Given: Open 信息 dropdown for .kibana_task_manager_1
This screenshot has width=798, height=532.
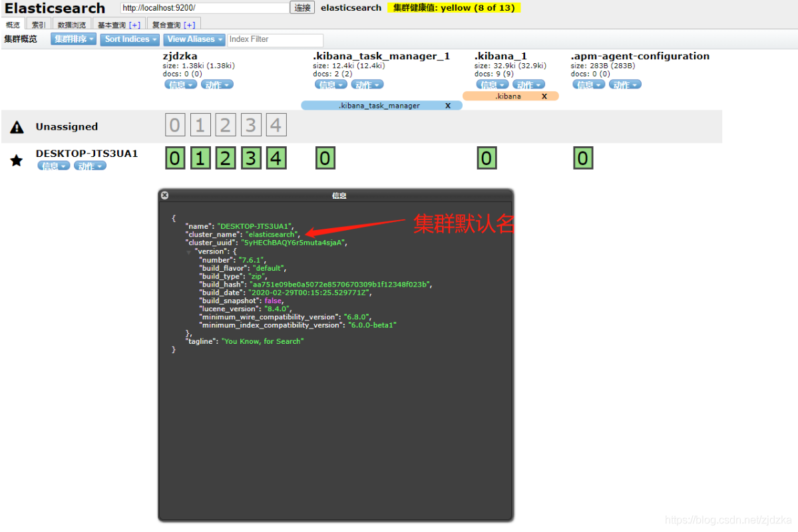Looking at the screenshot, I should [x=331, y=84].
